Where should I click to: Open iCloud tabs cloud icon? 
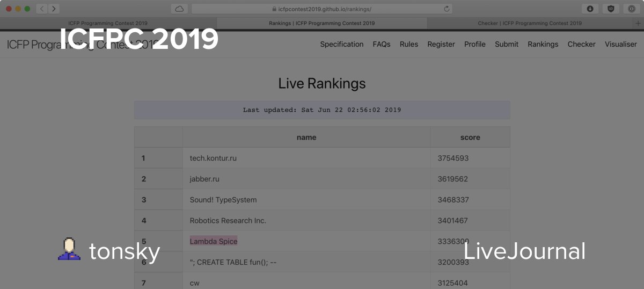(179, 9)
